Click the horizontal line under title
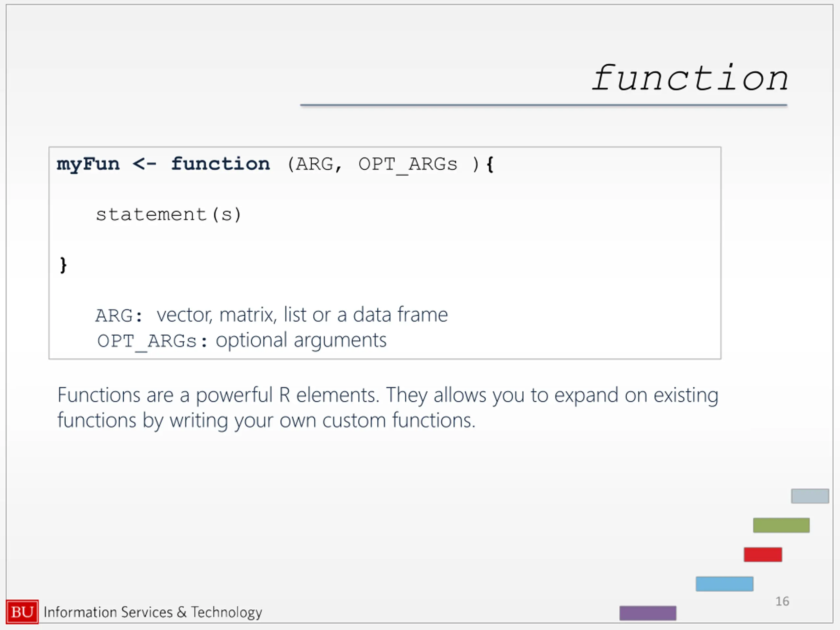This screenshot has height=630, width=840. [x=543, y=105]
